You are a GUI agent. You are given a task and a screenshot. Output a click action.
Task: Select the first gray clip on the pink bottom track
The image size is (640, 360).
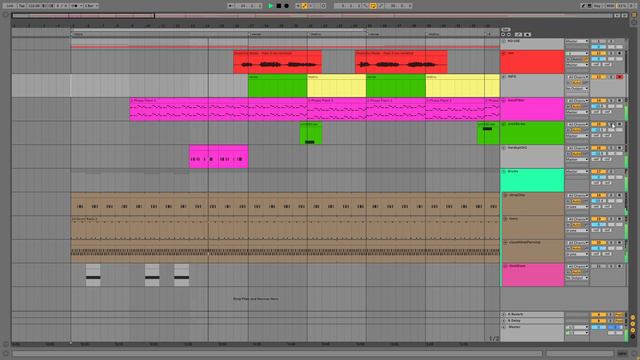(x=93, y=275)
